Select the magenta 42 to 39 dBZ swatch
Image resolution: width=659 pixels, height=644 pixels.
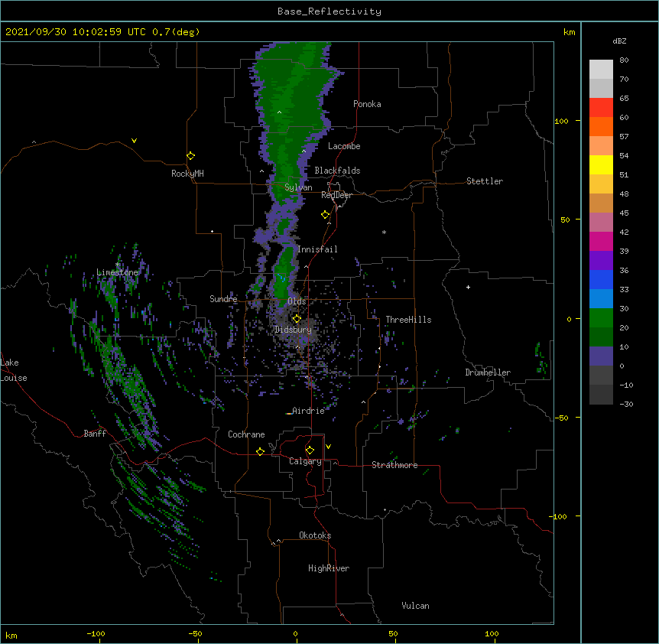(x=601, y=241)
